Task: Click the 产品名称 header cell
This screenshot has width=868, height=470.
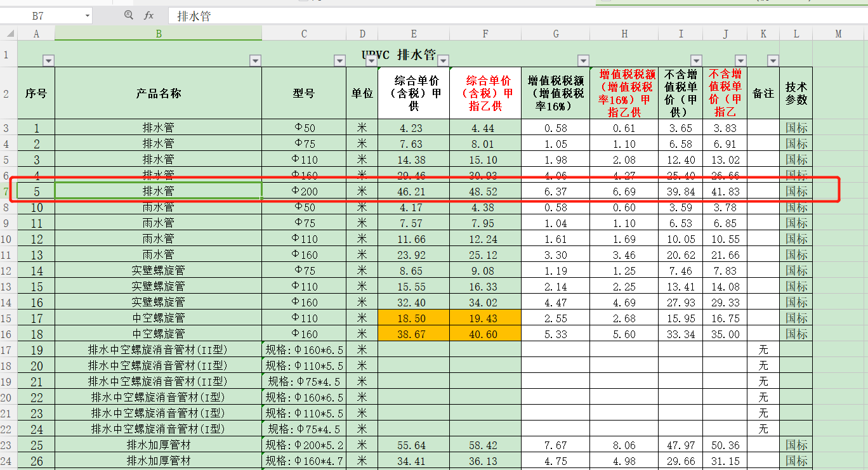Action: pyautogui.click(x=159, y=93)
